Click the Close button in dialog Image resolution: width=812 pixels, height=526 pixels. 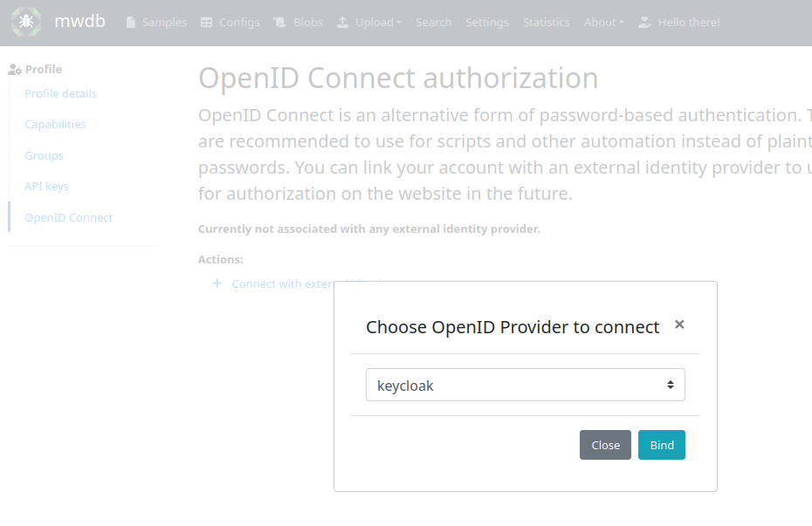pyautogui.click(x=605, y=445)
